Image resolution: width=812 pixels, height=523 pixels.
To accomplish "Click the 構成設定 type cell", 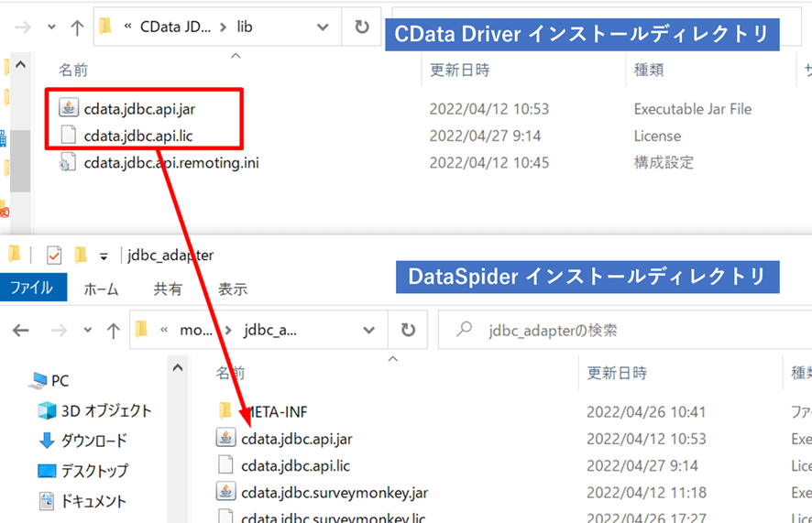I will click(x=664, y=162).
